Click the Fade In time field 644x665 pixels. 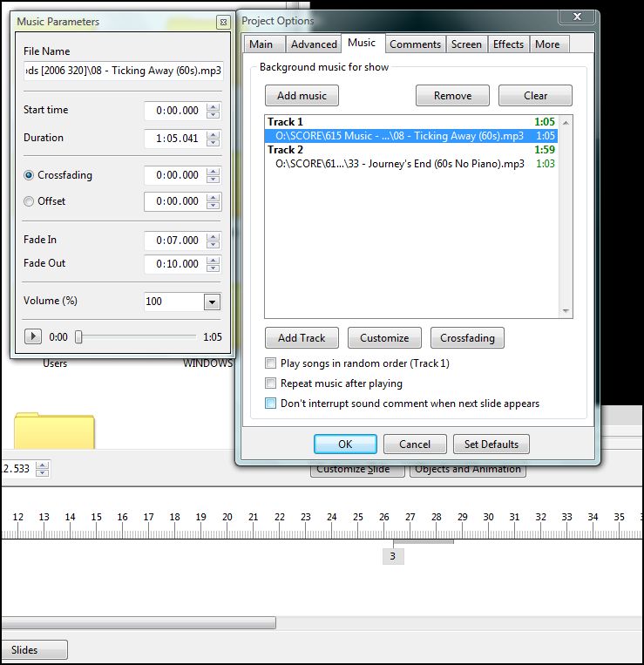pyautogui.click(x=174, y=241)
